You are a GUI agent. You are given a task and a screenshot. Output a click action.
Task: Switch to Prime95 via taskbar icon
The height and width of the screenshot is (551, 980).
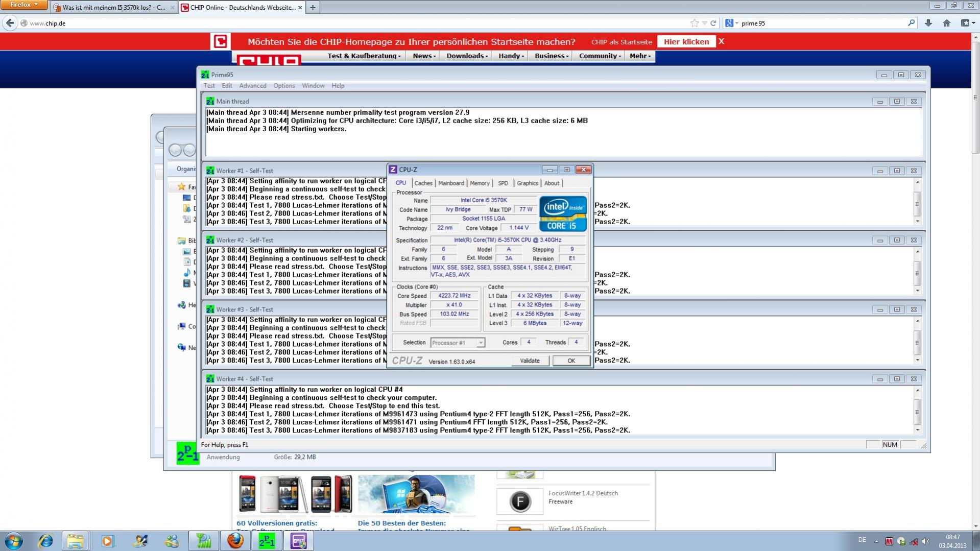267,541
